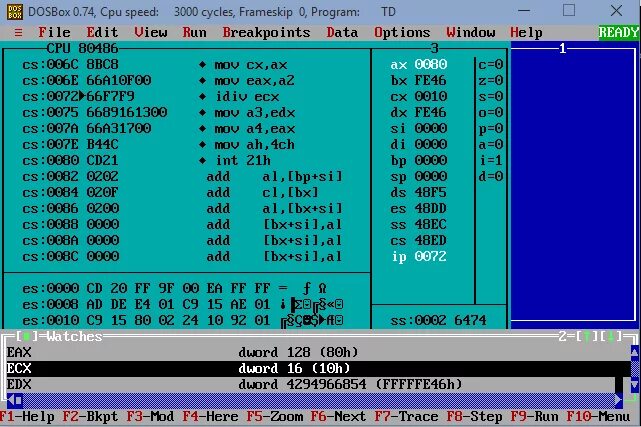Select the cx 0010 register
Screen dimensions: 641x427
pyautogui.click(x=419, y=96)
